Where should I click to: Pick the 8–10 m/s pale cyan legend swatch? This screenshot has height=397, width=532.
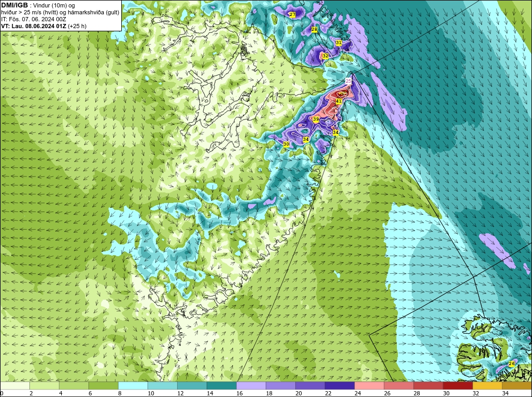point(132,385)
